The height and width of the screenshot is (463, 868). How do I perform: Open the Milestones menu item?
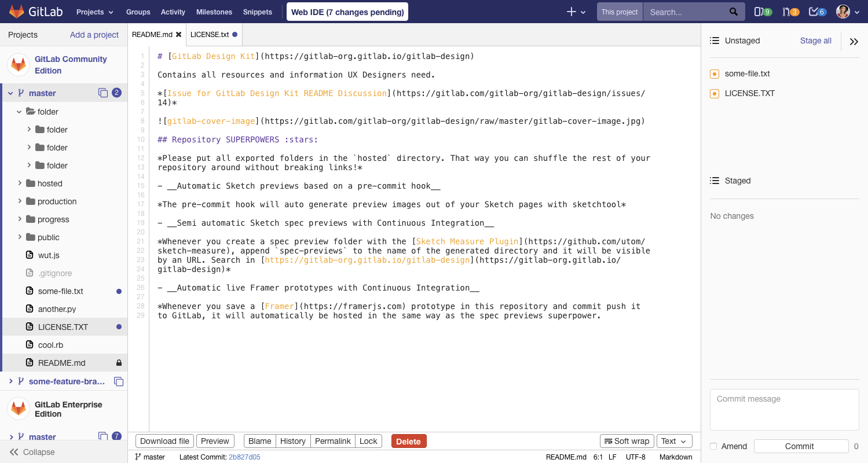(x=214, y=12)
